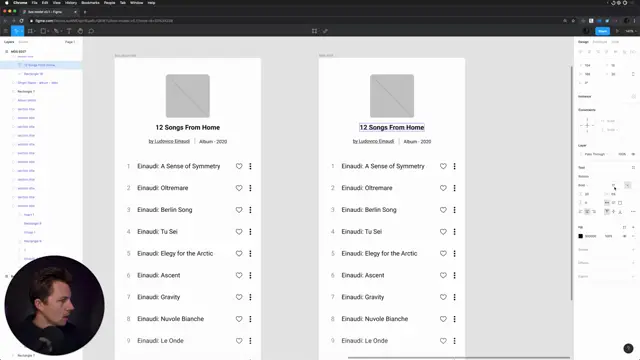Open the Bookmarks menu
640x360 pixels.
pyautogui.click(x=90, y=3)
